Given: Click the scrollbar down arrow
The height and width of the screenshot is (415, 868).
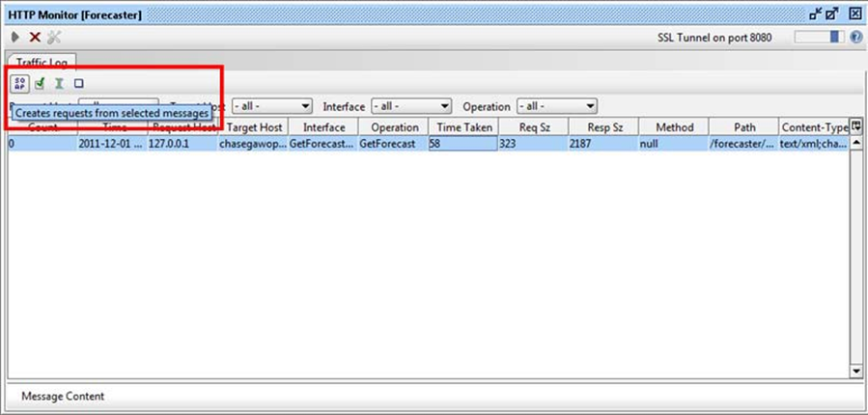Looking at the screenshot, I should [855, 372].
